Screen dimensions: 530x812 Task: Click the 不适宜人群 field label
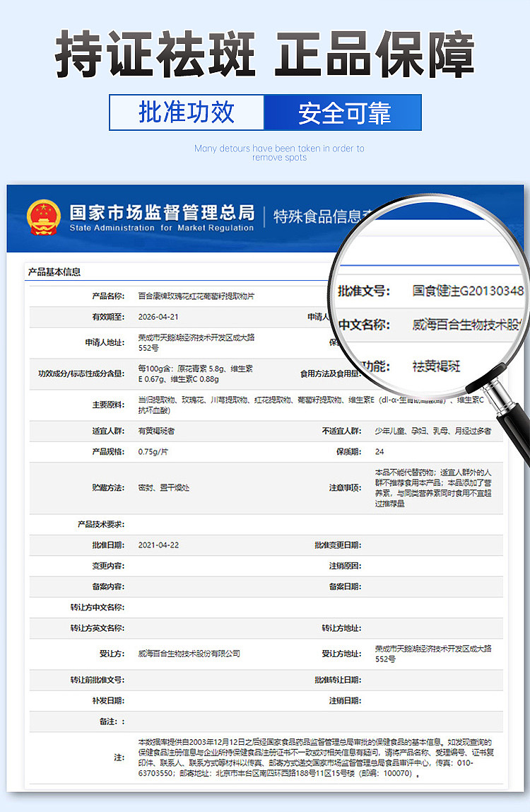pyautogui.click(x=341, y=431)
